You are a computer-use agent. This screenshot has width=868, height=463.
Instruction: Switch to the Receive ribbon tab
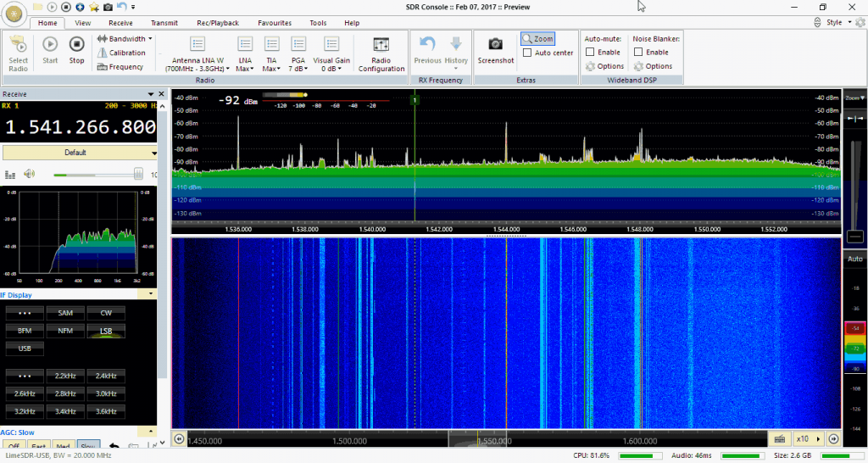coord(120,23)
